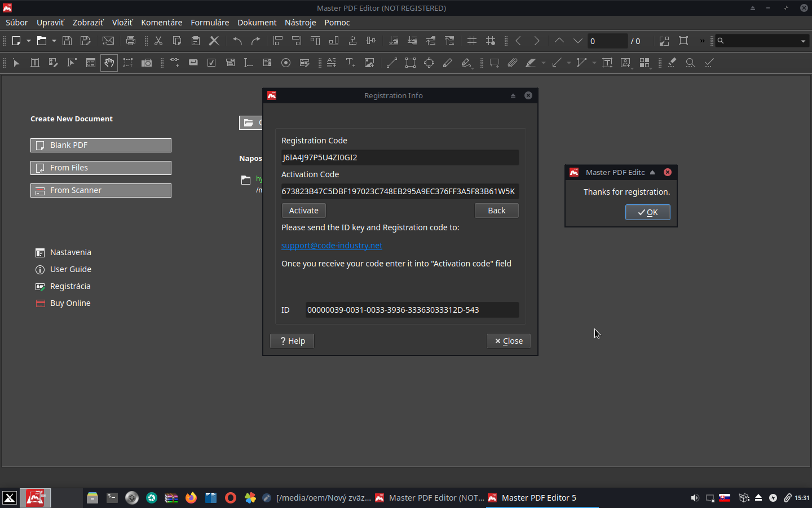Select the Add Text tool

[351, 63]
